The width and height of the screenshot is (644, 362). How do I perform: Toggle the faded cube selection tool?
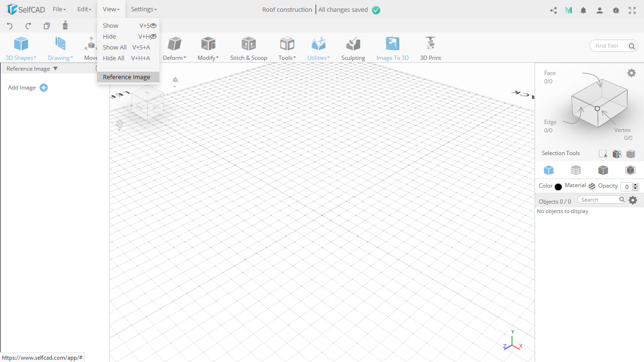point(631,154)
